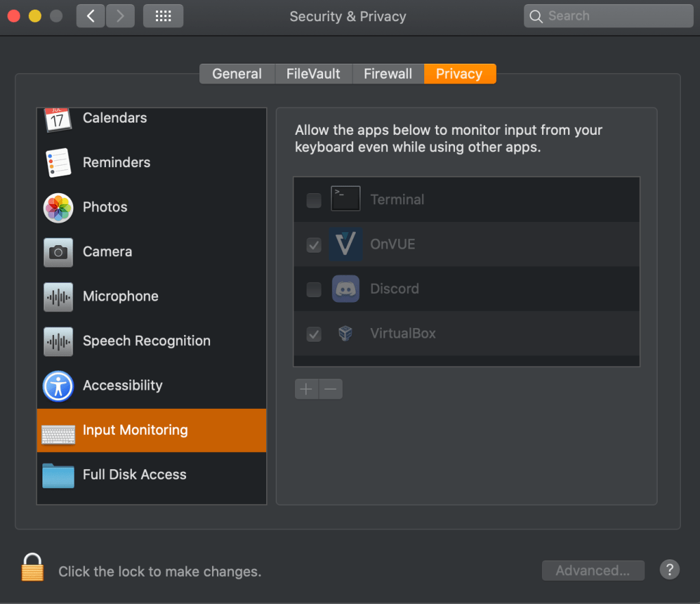
Task: Click the plus button to add an app
Action: point(306,389)
